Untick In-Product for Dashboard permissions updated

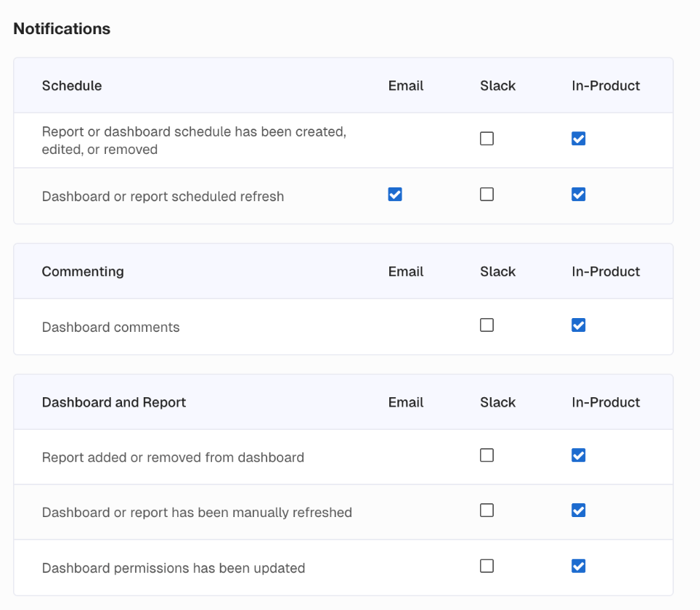[578, 566]
